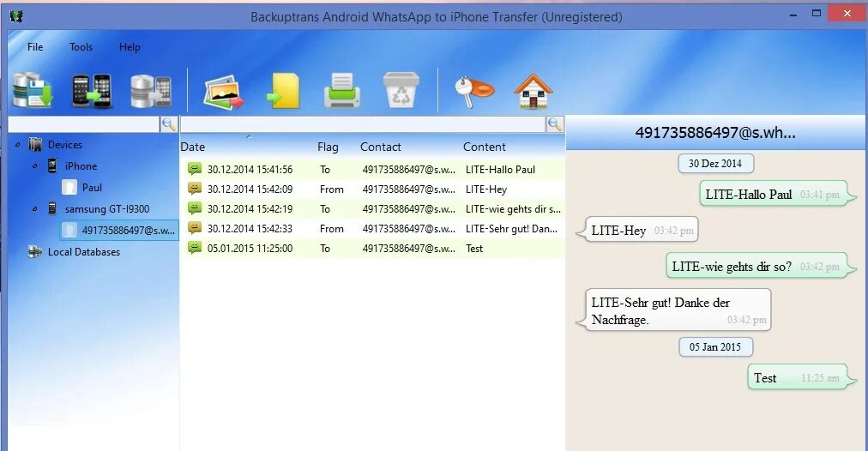
Task: Click chat bubble LITE-Hey
Action: [x=638, y=230]
